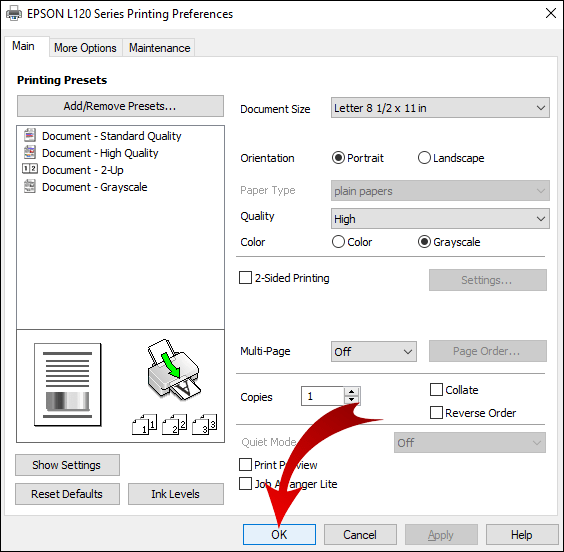The image size is (564, 552).
Task: Click the disabled Quiet Mode dropdown
Action: (x=470, y=443)
